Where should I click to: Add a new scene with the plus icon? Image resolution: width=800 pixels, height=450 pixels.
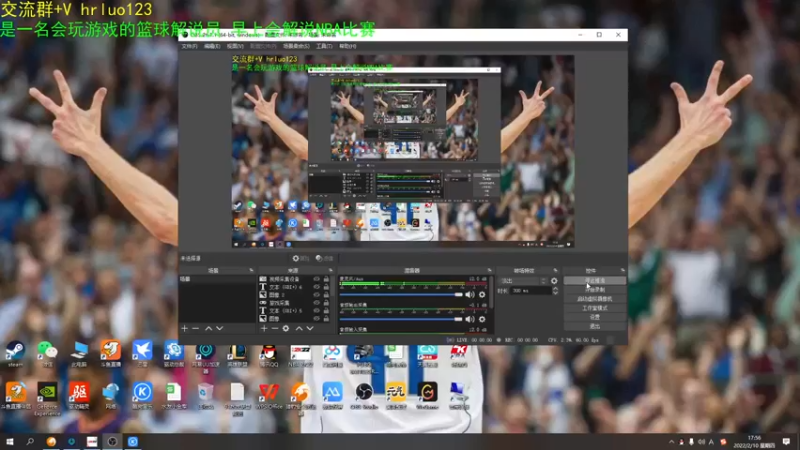click(x=185, y=329)
